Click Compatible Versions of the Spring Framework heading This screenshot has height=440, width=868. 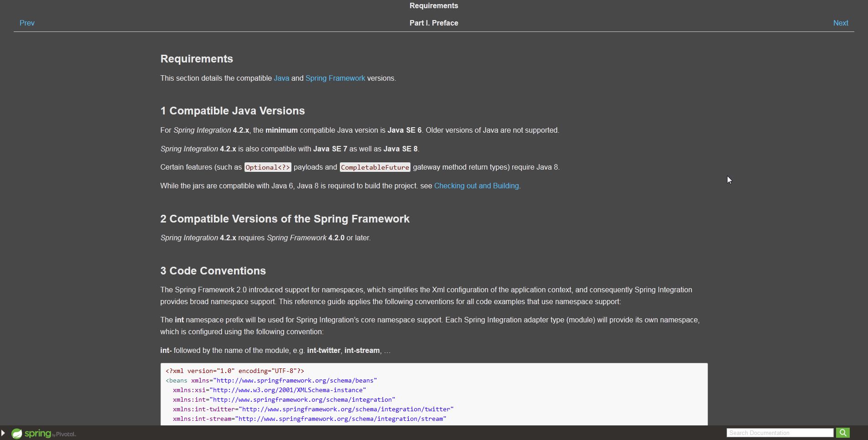(x=285, y=219)
